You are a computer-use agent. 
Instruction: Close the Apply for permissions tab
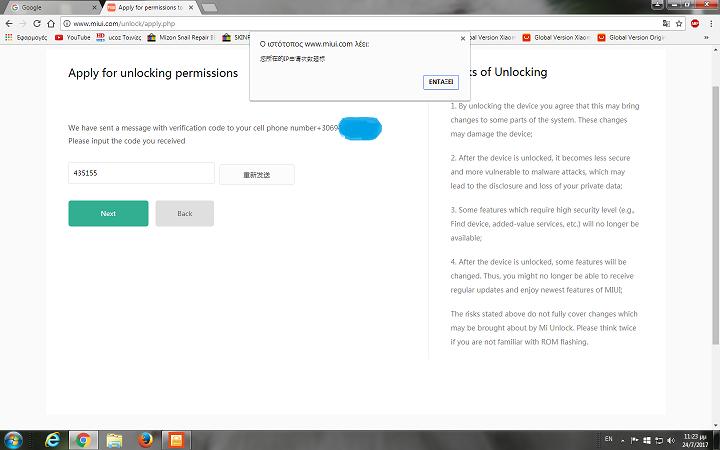click(x=191, y=7)
